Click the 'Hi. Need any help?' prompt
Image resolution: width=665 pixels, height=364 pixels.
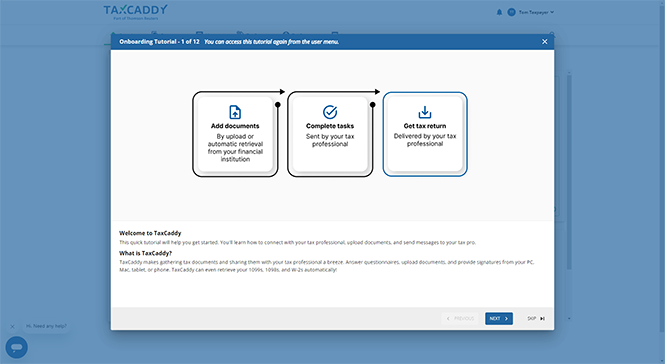pos(46,326)
